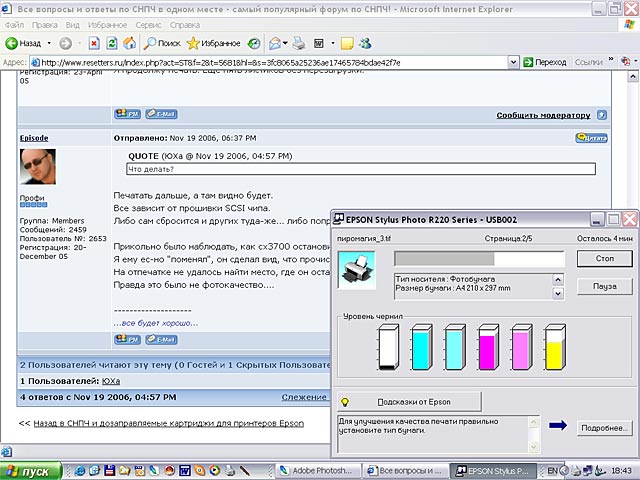Open the History/Media globe icon
The height and width of the screenshot is (480, 640).
pyautogui.click(x=254, y=43)
